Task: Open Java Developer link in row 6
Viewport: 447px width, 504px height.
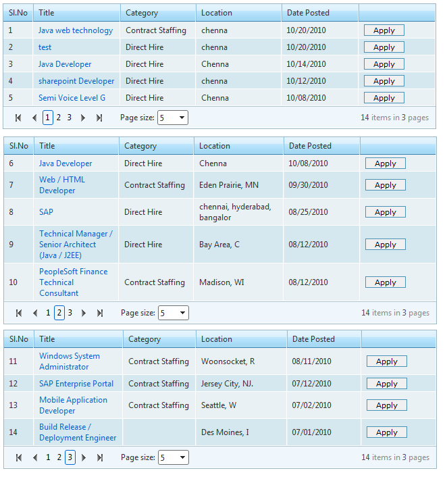Action: (x=65, y=163)
